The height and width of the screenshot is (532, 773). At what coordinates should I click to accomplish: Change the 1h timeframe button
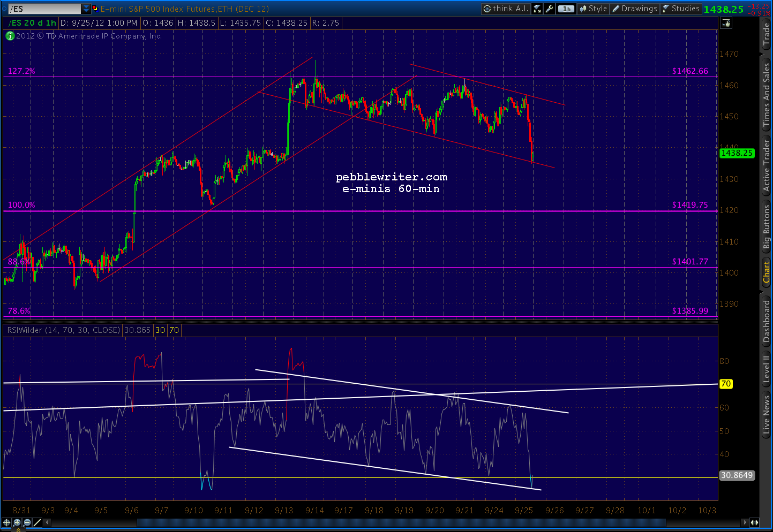566,9
